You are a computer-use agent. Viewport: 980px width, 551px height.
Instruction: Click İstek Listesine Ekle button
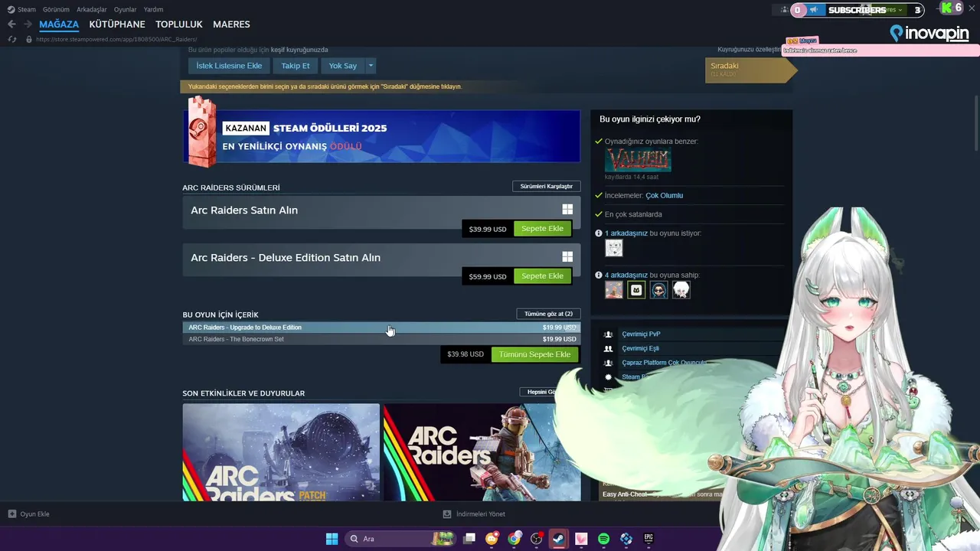(229, 66)
